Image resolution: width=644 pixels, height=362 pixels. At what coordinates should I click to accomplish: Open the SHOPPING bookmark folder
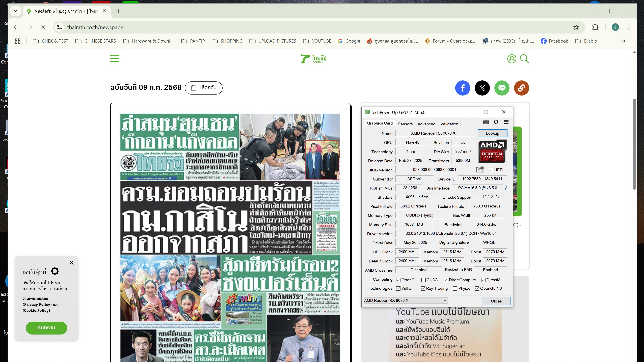coord(227,41)
